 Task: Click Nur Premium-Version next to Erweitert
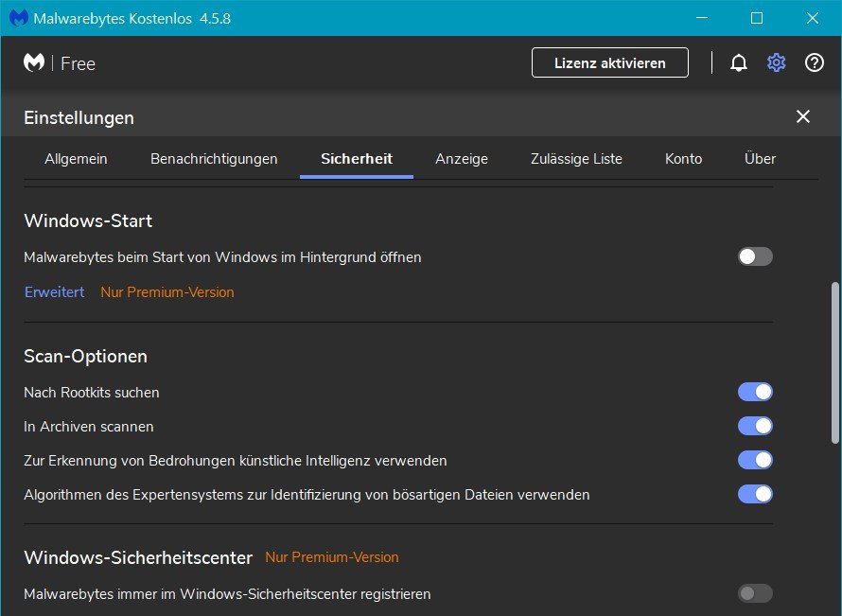point(167,292)
